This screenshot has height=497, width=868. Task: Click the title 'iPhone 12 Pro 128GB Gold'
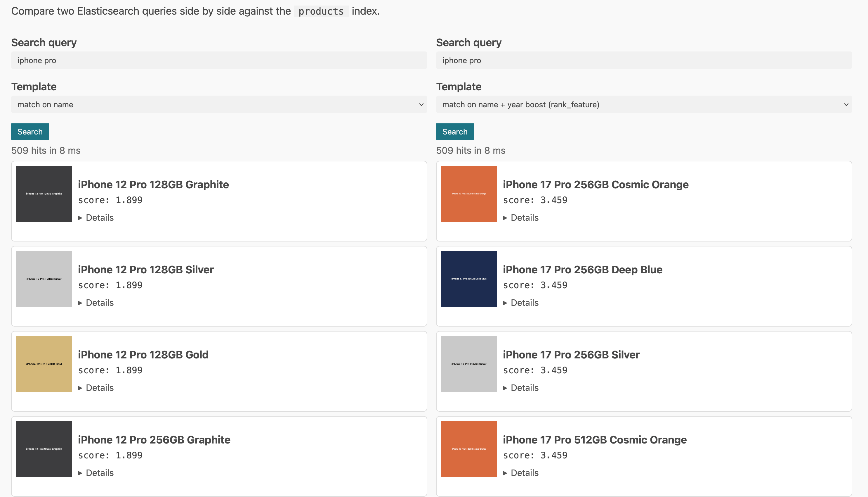coord(143,354)
